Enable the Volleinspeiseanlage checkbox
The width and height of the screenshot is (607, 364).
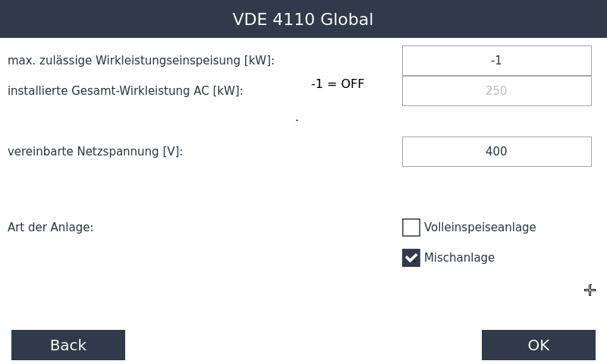(x=411, y=227)
